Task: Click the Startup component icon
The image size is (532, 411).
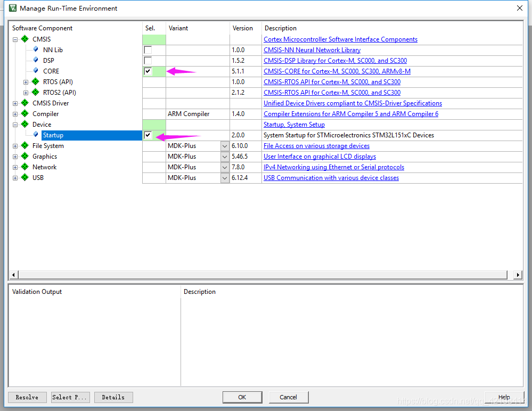Action: click(36, 135)
